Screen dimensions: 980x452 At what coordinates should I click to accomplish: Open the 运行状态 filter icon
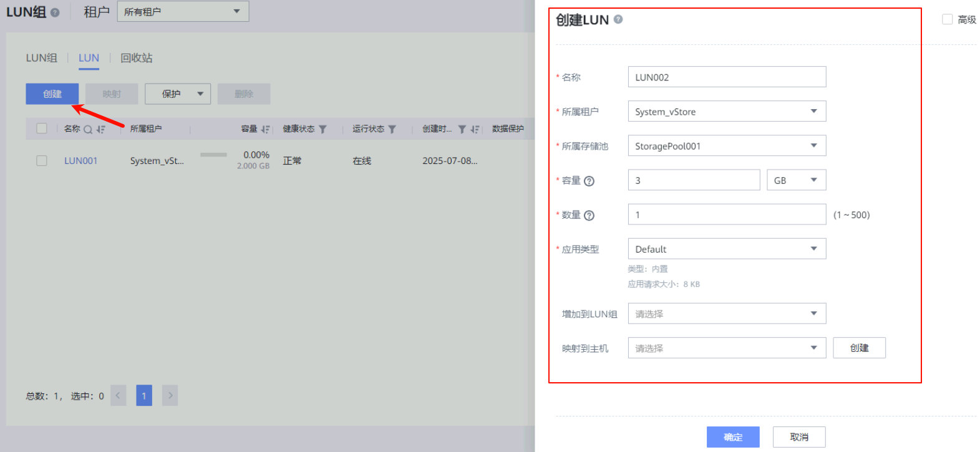pos(392,130)
